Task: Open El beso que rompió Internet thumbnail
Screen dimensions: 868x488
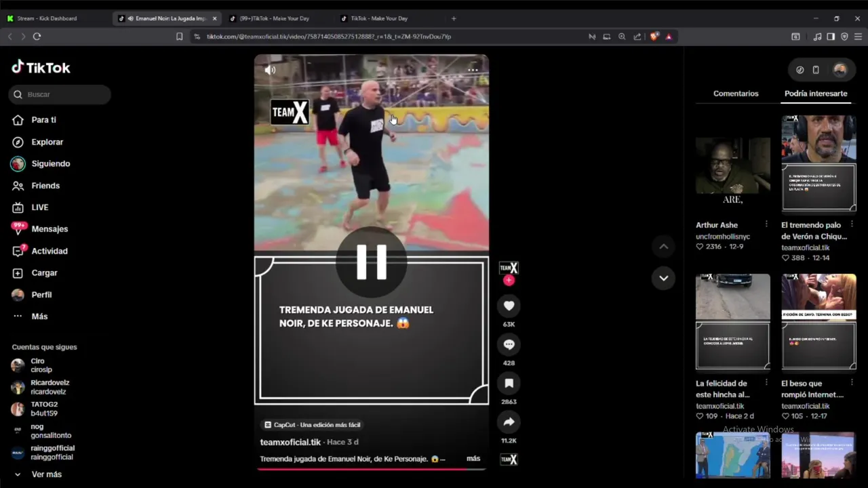Action: tap(818, 322)
